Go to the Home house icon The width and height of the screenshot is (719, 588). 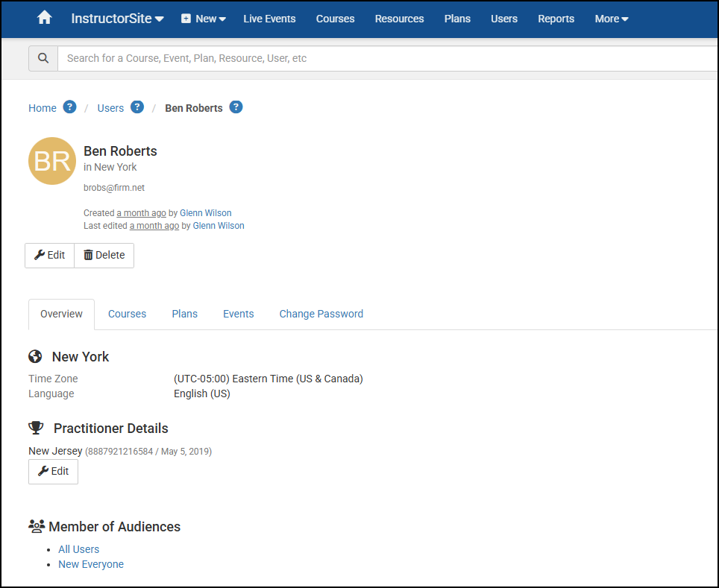[45, 18]
